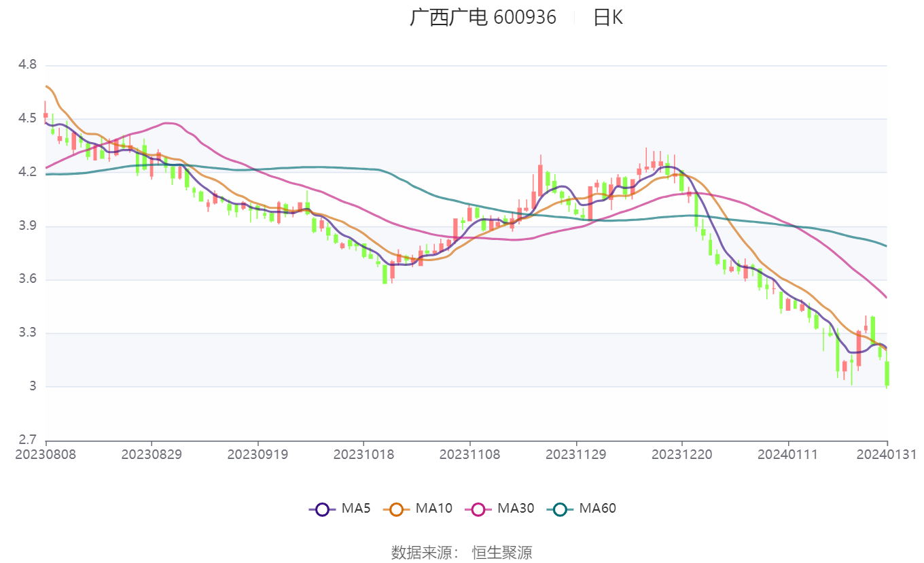Click the first red candlestick at 20230808
924x563 pixels.
pyautogui.click(x=46, y=114)
